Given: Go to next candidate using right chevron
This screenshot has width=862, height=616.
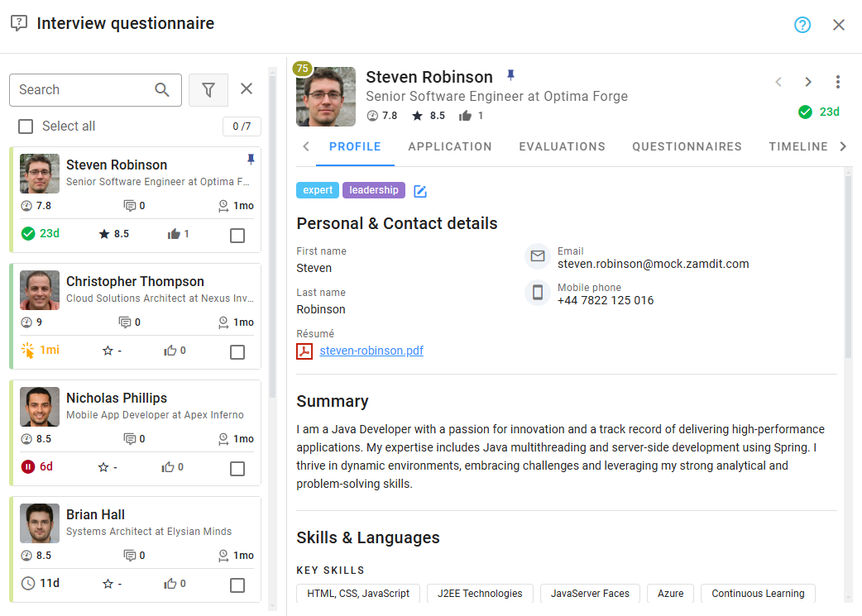Looking at the screenshot, I should [x=808, y=82].
